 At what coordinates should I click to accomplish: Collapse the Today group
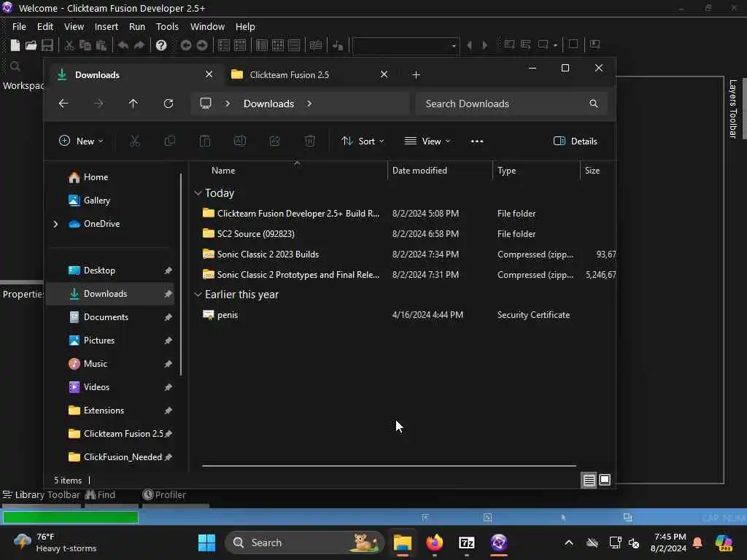[198, 192]
